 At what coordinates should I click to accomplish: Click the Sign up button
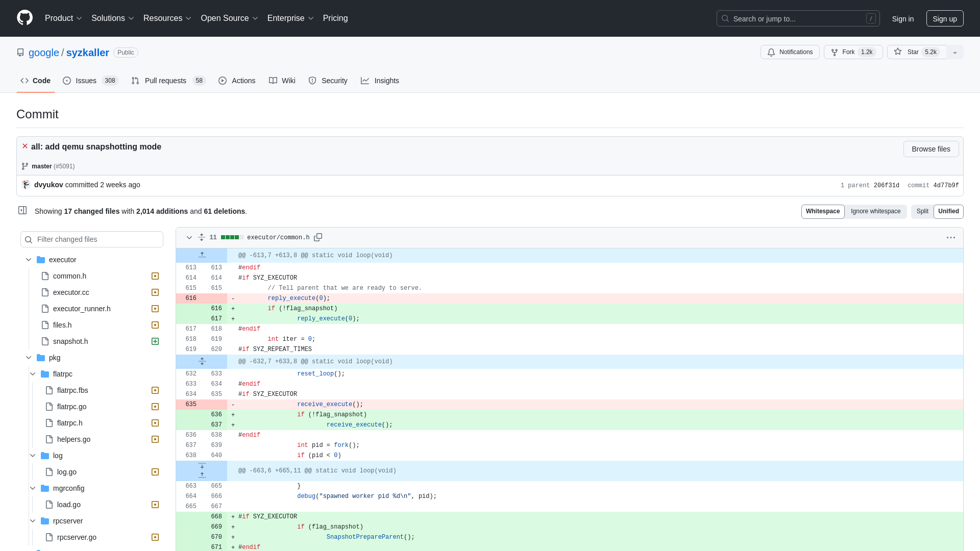pos(944,18)
